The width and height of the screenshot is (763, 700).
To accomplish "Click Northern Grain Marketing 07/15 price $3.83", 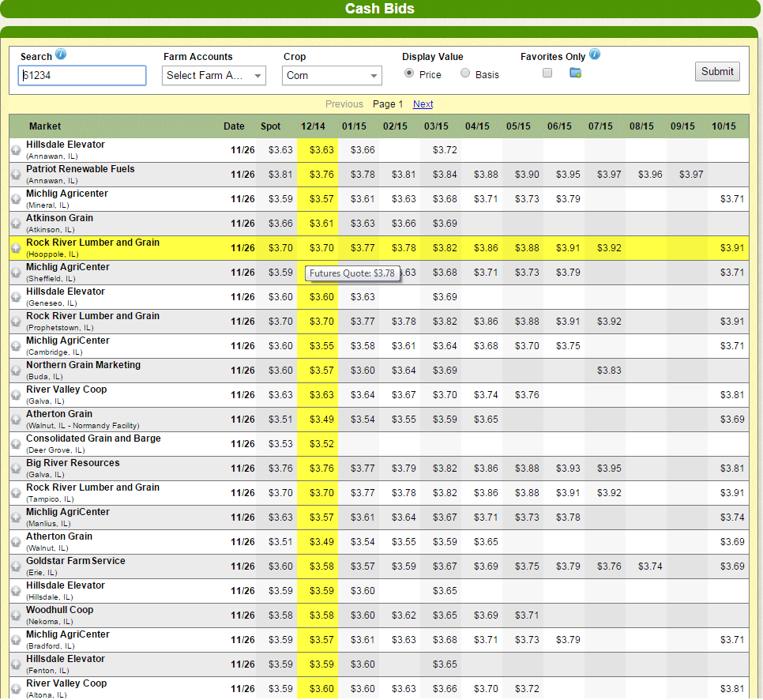I will (609, 371).
